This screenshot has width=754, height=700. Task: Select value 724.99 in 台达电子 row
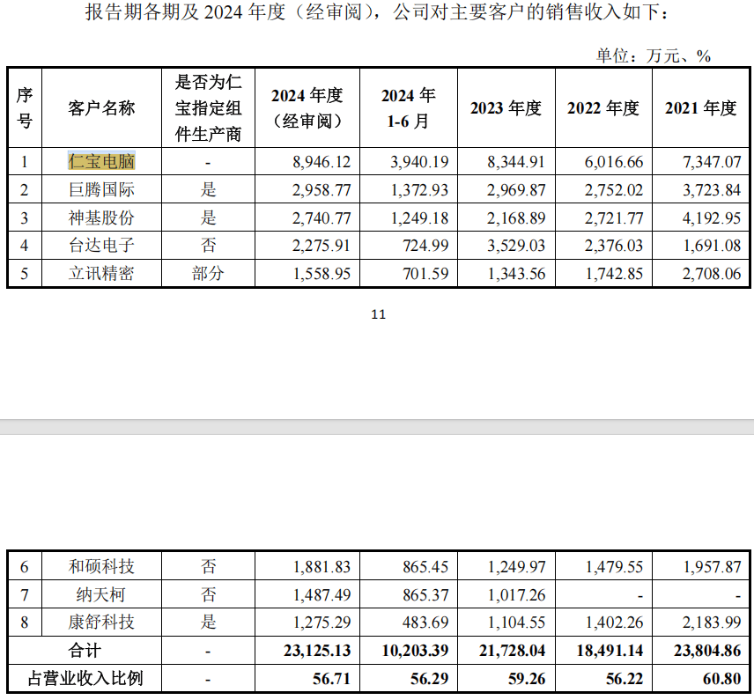[425, 246]
